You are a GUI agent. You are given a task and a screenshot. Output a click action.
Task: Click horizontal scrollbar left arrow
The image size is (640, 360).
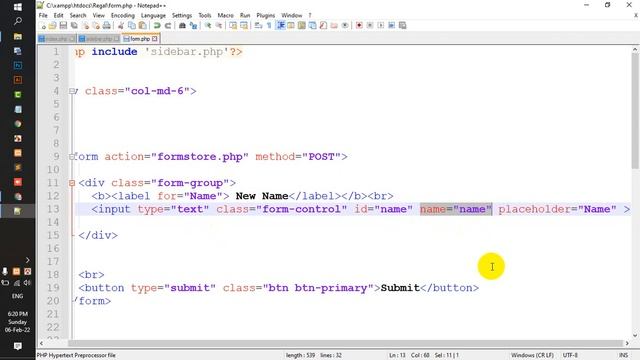tap(41, 343)
